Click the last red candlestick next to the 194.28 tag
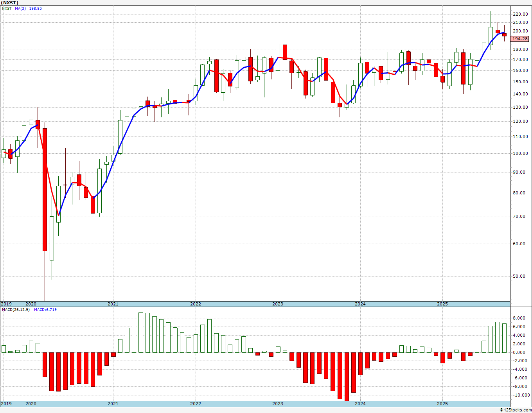 coord(505,35)
